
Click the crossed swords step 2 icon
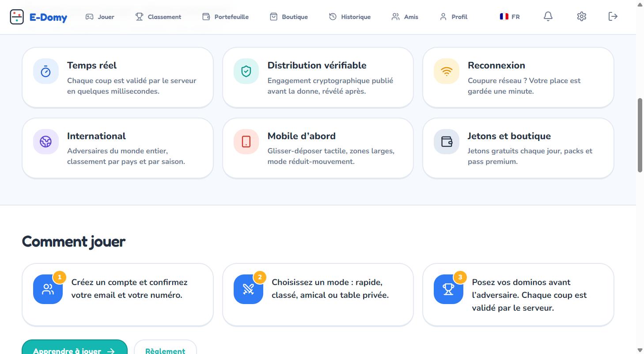(248, 289)
